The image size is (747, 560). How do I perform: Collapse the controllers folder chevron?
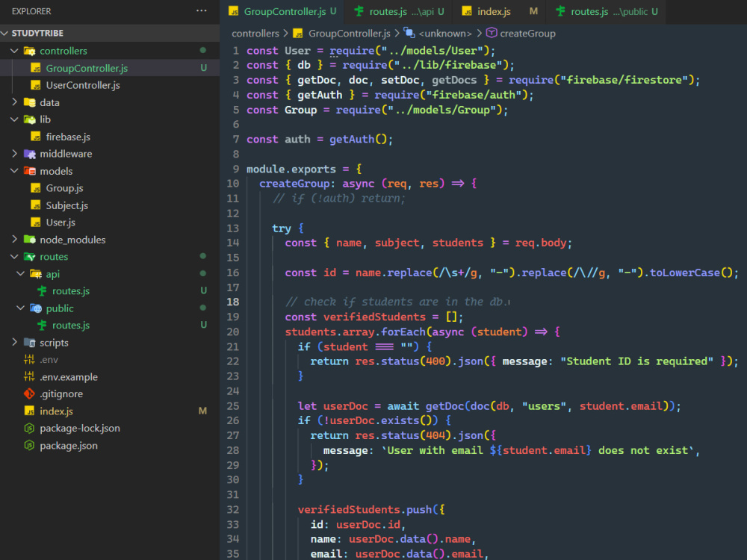pos(14,51)
